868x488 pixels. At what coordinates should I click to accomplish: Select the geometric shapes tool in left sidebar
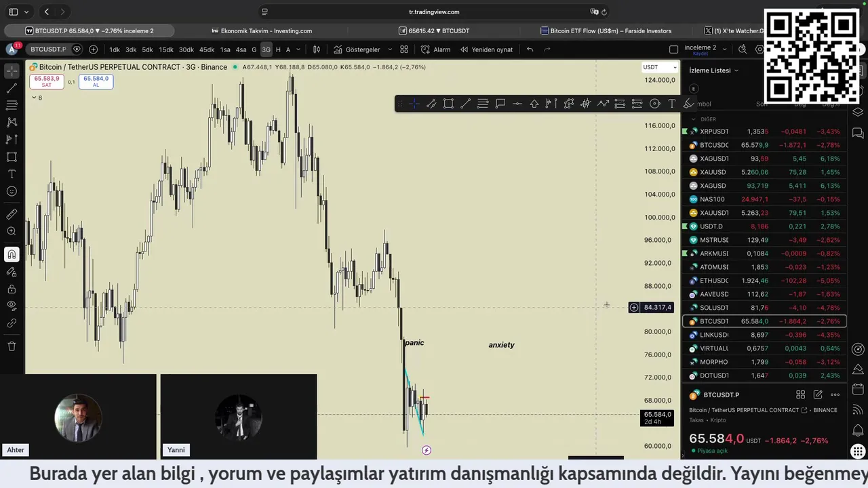12,157
